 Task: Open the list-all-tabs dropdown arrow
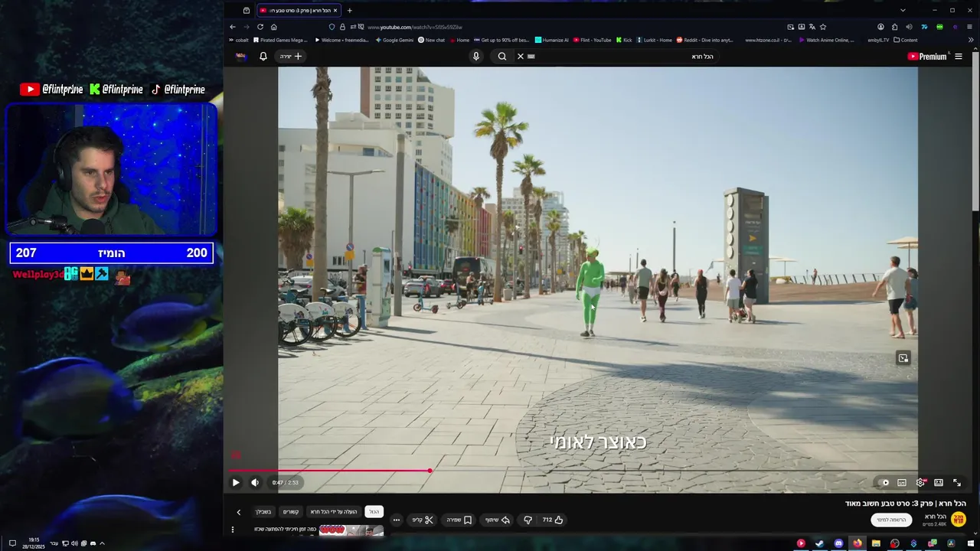pyautogui.click(x=903, y=11)
